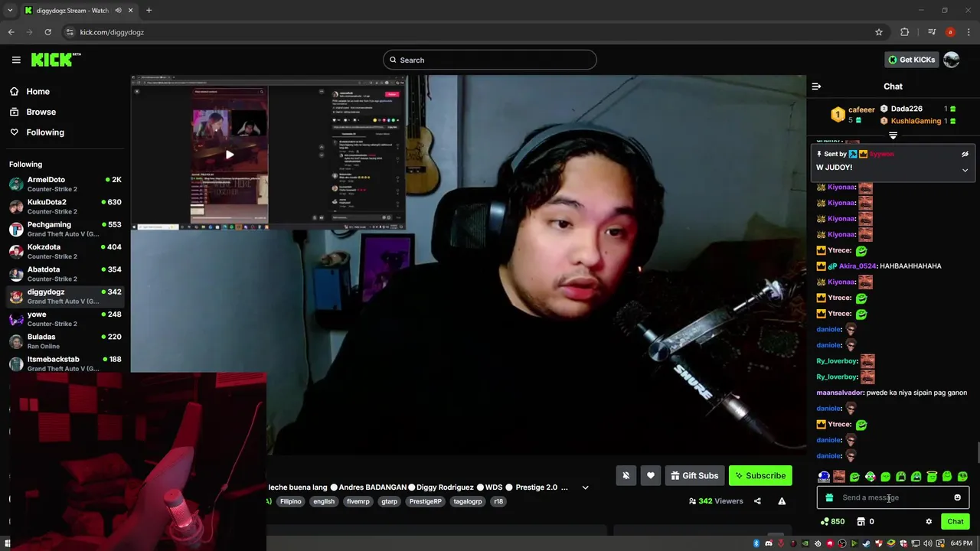Open Kokzdota channel
Viewport: 980px width, 551px height.
[65, 252]
